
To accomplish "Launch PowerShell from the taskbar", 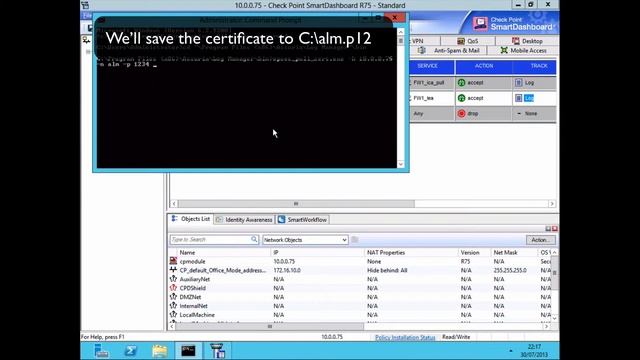I will (131, 351).
